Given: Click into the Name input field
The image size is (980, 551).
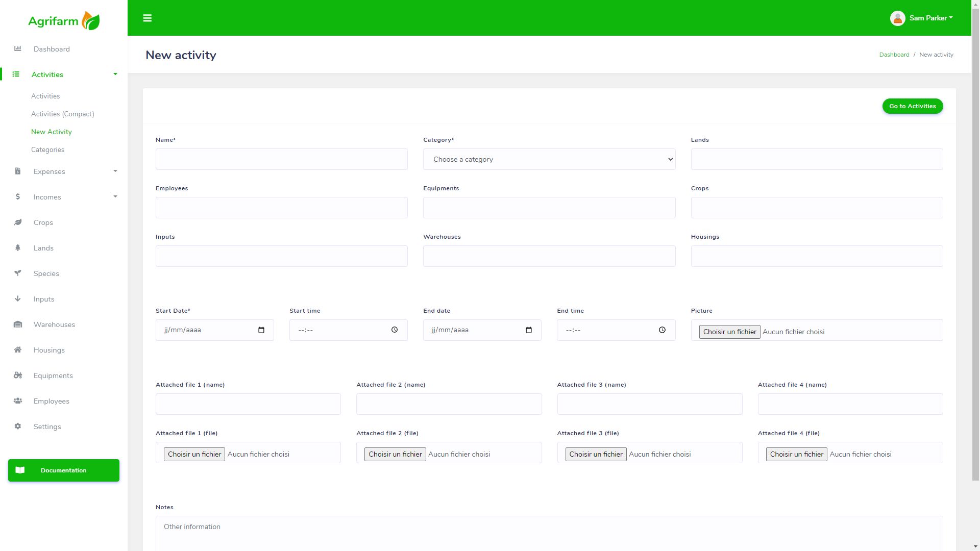Looking at the screenshot, I should tap(281, 159).
